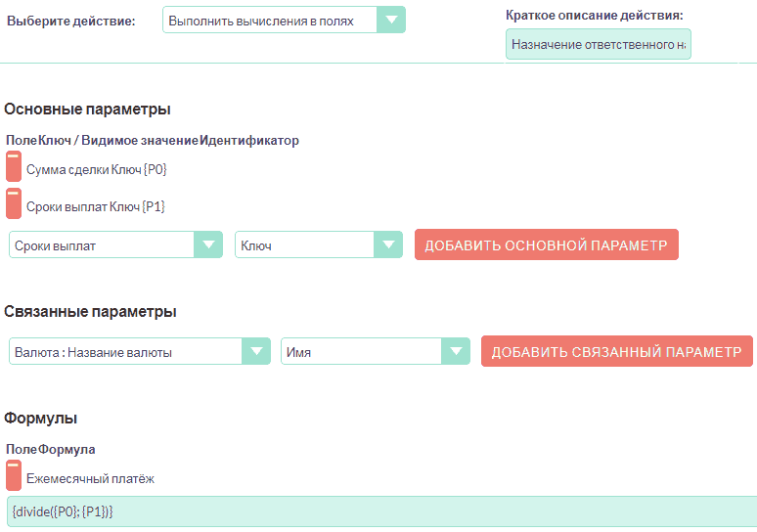Select the text Сроки выплат Ключ {P1}
Screen dimensions: 757x532
tap(96, 206)
